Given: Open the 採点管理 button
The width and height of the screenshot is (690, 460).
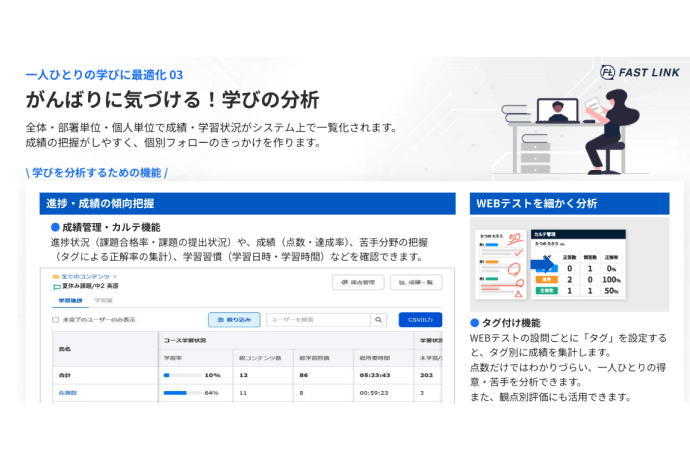Looking at the screenshot, I should [358, 282].
